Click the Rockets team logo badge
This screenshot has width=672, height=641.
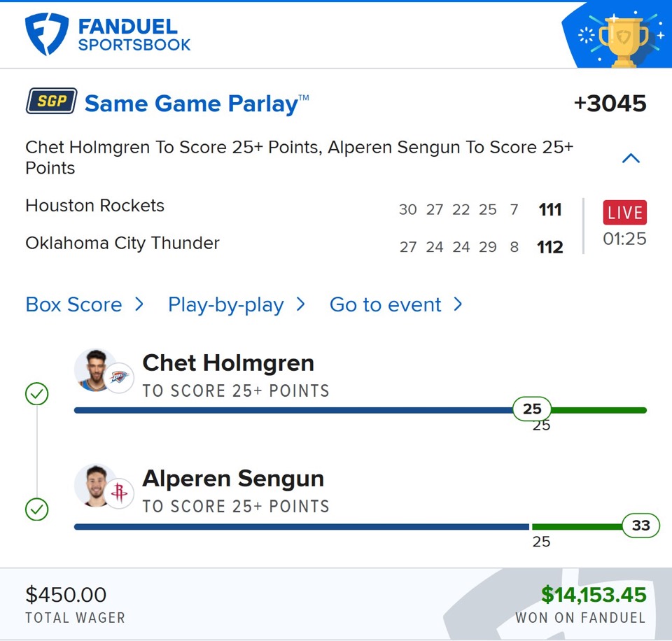pos(119,493)
